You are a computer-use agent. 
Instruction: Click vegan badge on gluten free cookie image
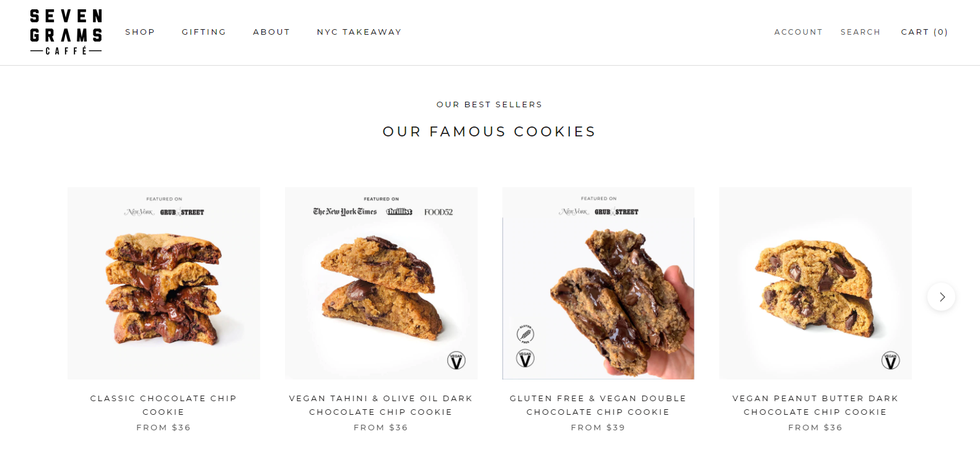(x=525, y=358)
